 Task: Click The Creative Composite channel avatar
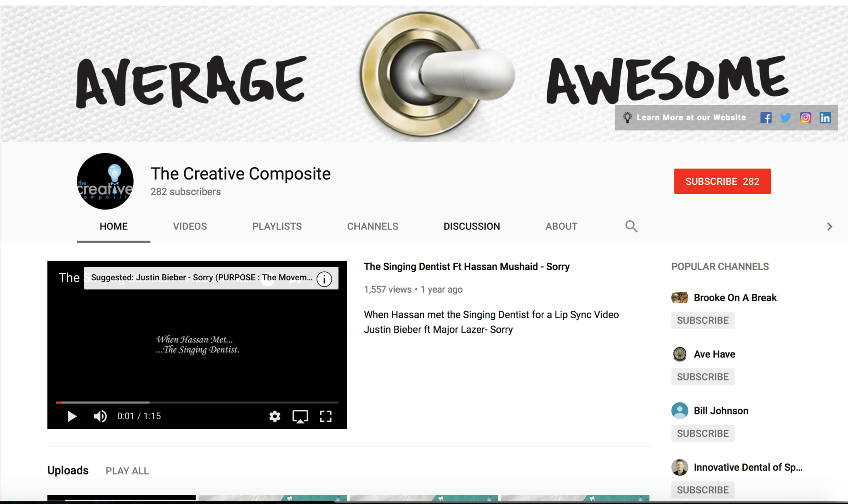pos(105,181)
